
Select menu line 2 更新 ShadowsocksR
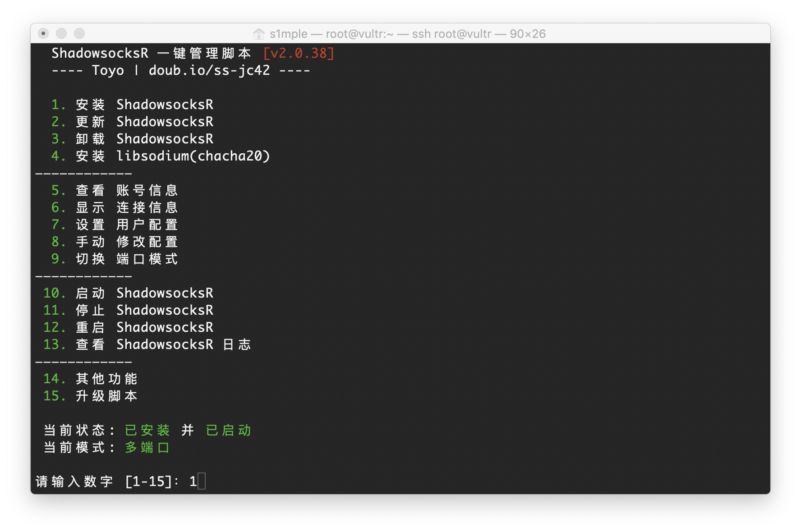coord(132,122)
